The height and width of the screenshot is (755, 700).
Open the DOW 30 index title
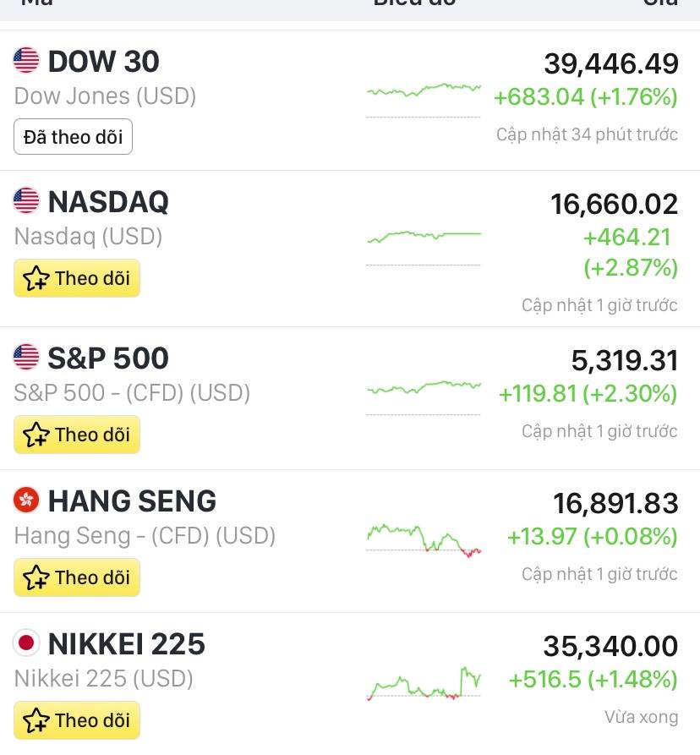point(103,61)
